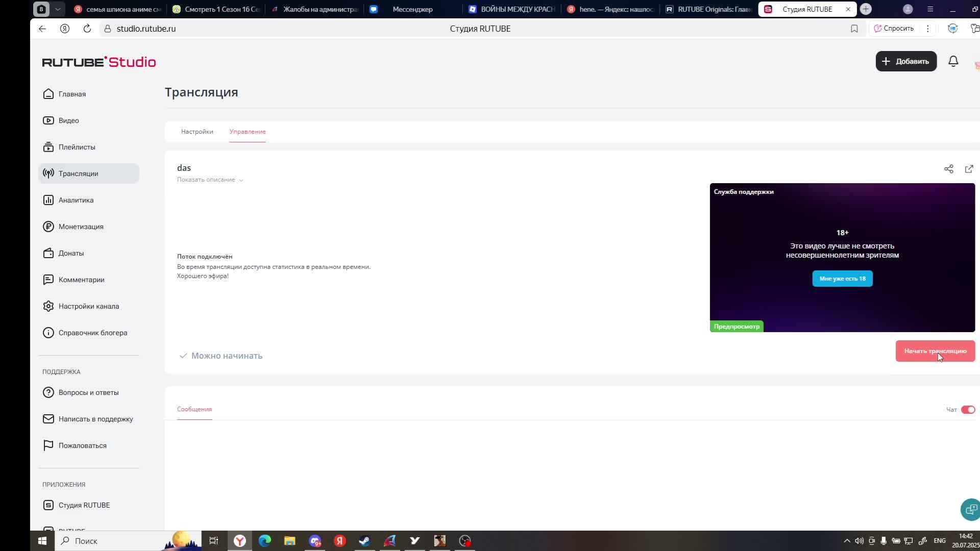Click the support chat floating icon
This screenshot has height=551, width=980.
click(x=970, y=509)
